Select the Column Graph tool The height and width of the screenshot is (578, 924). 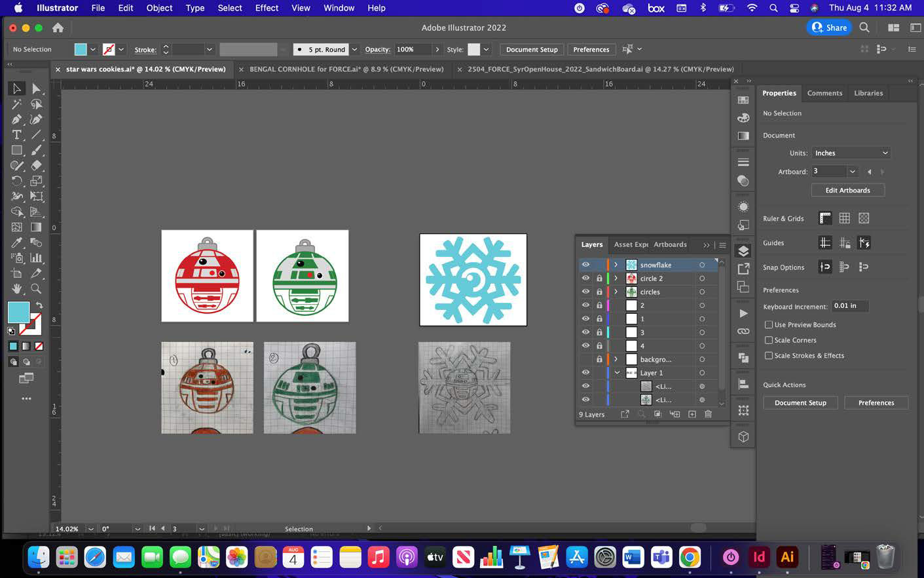37,258
